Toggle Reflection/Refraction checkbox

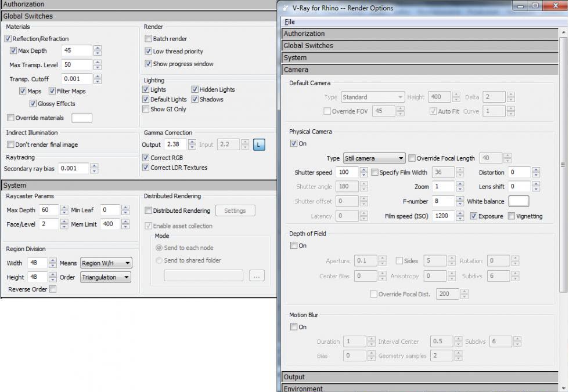(x=8, y=38)
